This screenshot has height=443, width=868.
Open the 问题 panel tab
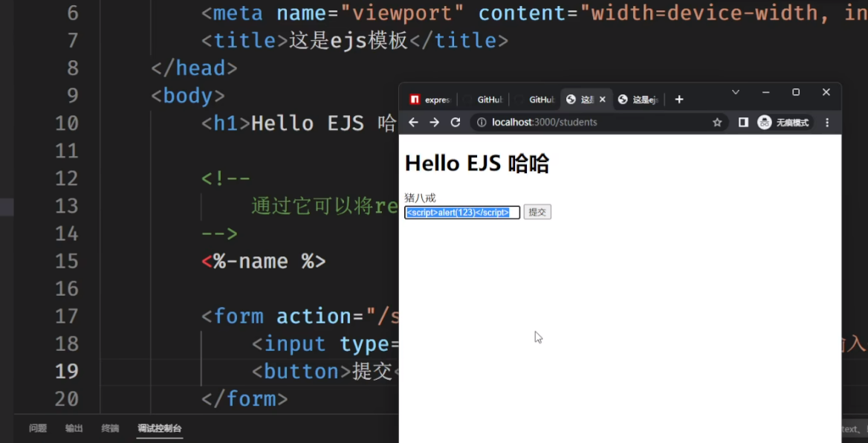click(x=38, y=428)
